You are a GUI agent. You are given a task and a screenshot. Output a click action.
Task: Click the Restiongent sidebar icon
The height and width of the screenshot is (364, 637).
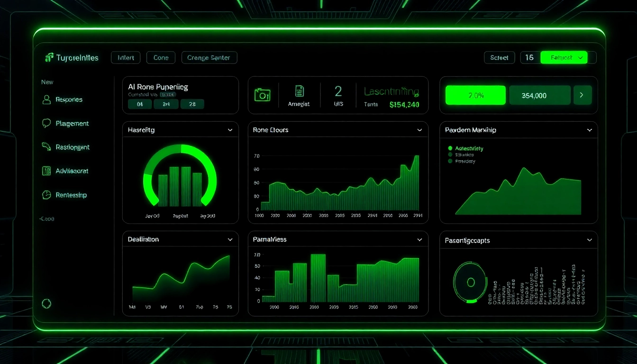tap(46, 147)
